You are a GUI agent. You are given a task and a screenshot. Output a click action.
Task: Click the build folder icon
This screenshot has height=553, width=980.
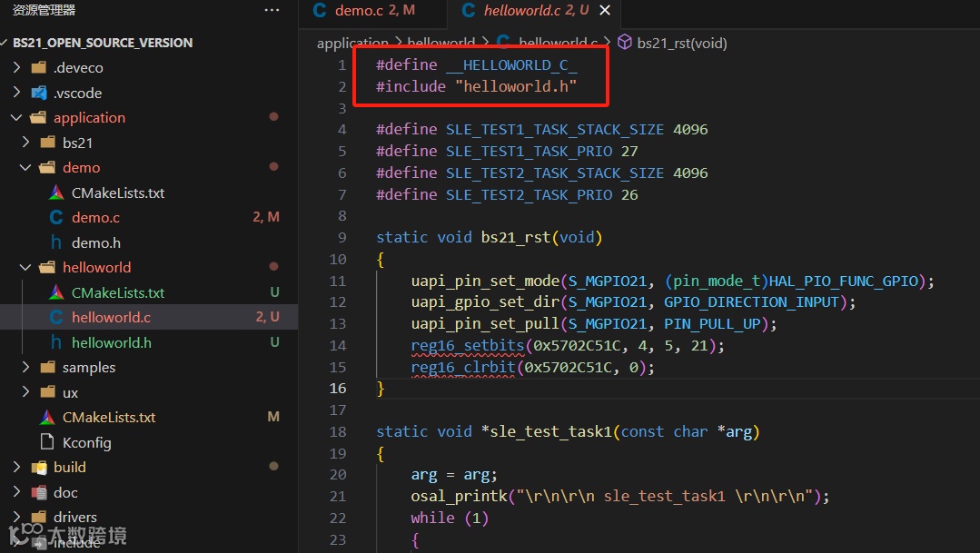[39, 468]
